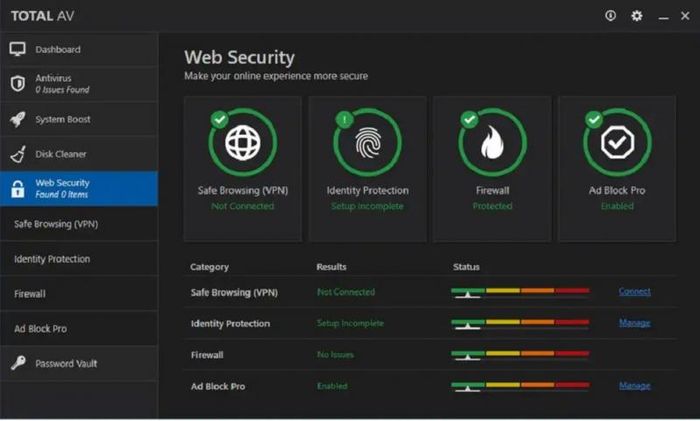The width and height of the screenshot is (700, 421).
Task: Open Password Vault in sidebar
Action: [x=79, y=363]
